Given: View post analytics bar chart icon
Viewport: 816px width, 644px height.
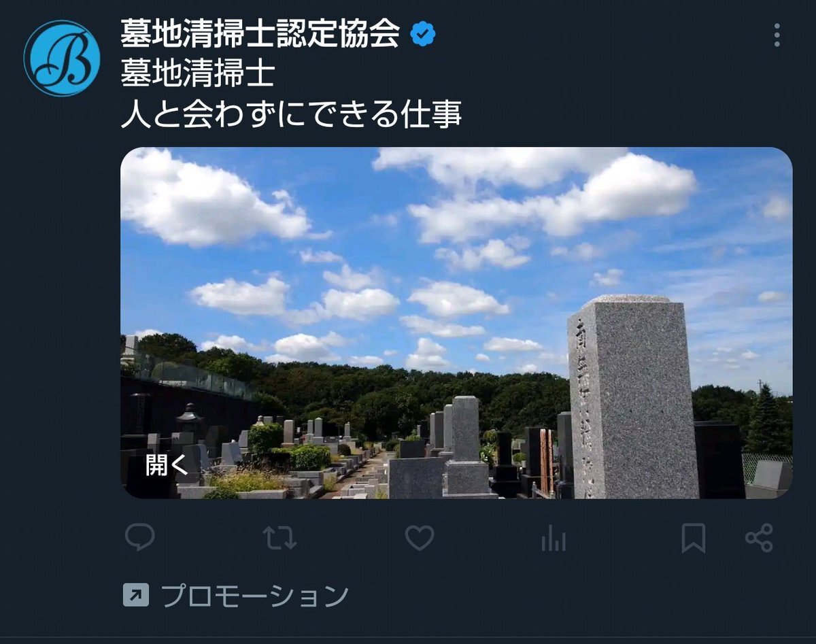Looking at the screenshot, I should (554, 539).
